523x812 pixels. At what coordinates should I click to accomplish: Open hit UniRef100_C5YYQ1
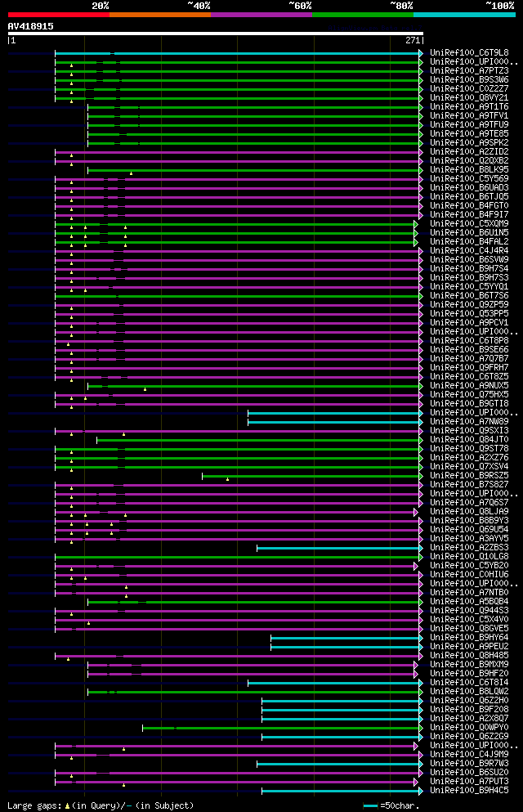[469, 287]
